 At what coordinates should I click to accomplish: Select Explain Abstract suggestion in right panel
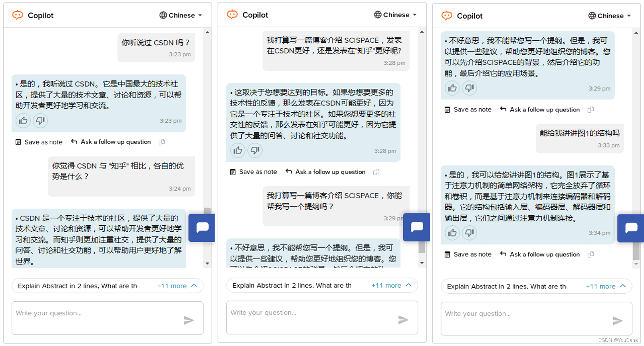pos(506,286)
